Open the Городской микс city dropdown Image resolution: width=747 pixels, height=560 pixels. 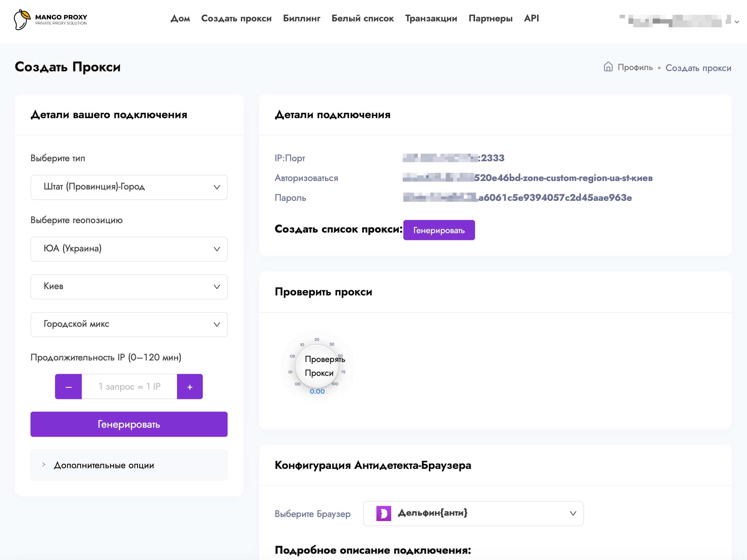(x=129, y=324)
